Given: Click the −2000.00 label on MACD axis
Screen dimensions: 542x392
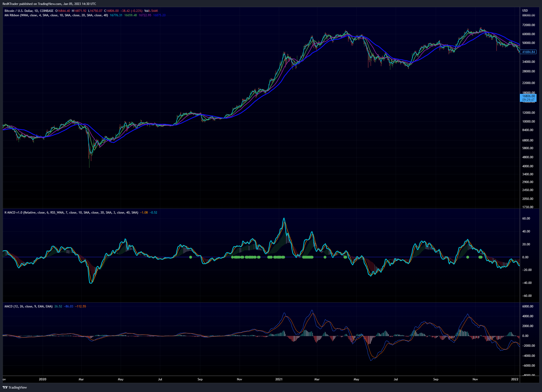Looking at the screenshot, I should [x=529, y=346].
